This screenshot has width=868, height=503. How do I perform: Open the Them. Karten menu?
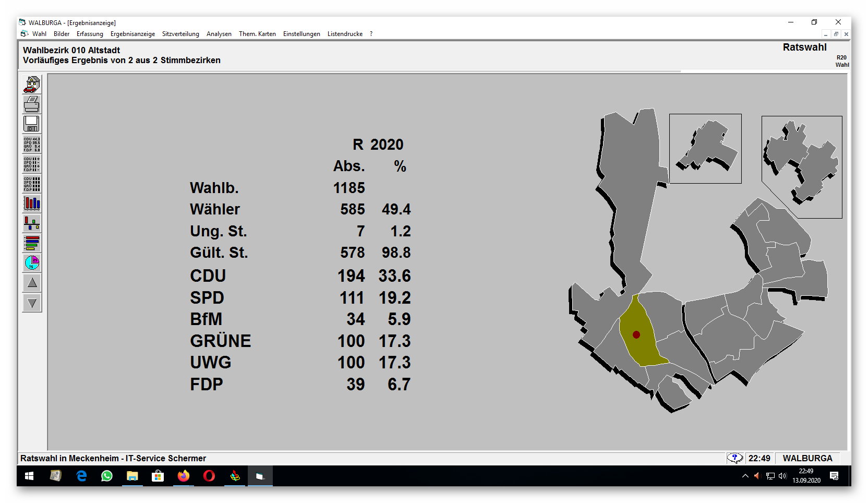(257, 34)
